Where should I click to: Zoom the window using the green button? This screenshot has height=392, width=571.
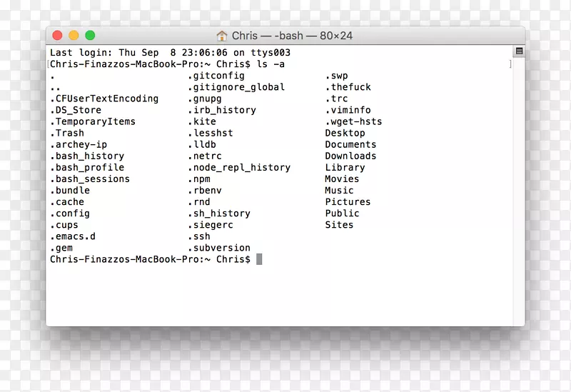90,36
